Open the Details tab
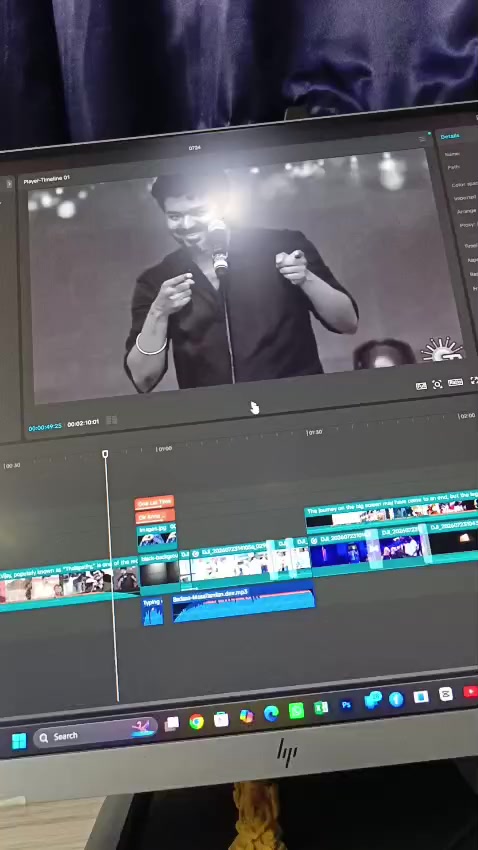Image resolution: width=478 pixels, height=850 pixels. tap(450, 136)
